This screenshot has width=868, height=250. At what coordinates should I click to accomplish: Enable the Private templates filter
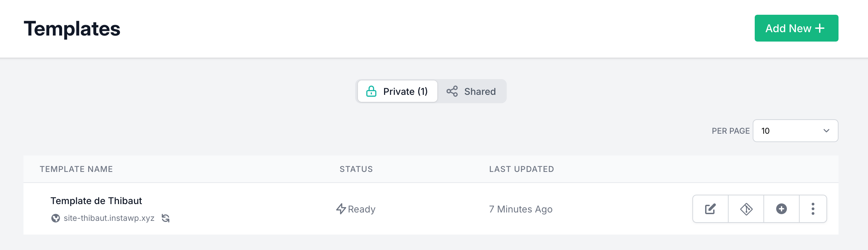[x=397, y=91]
